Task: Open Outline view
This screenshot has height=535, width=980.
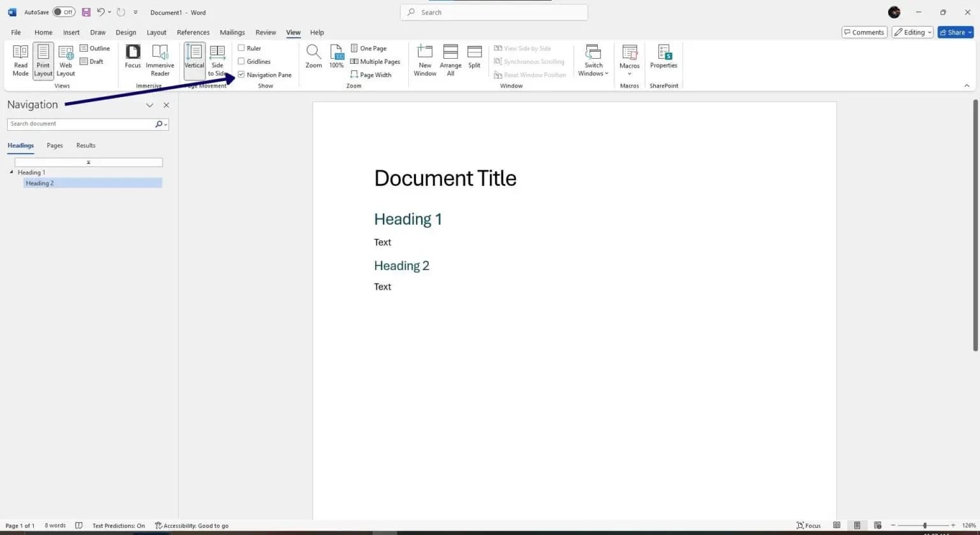Action: click(94, 49)
